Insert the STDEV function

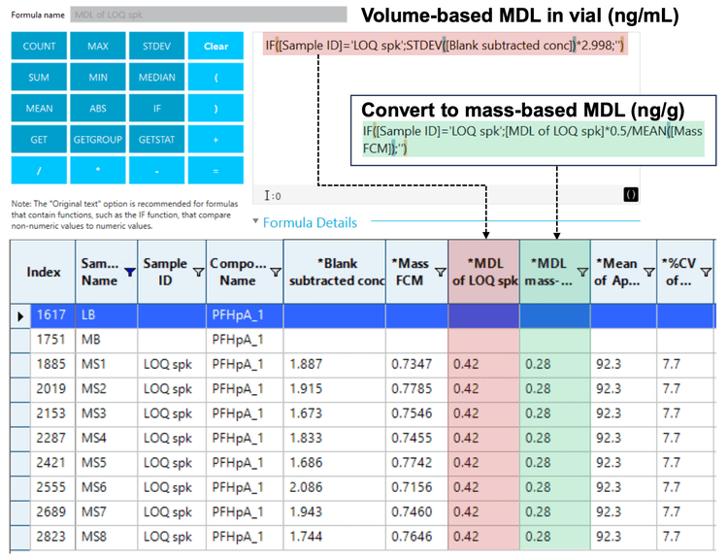coord(157,47)
